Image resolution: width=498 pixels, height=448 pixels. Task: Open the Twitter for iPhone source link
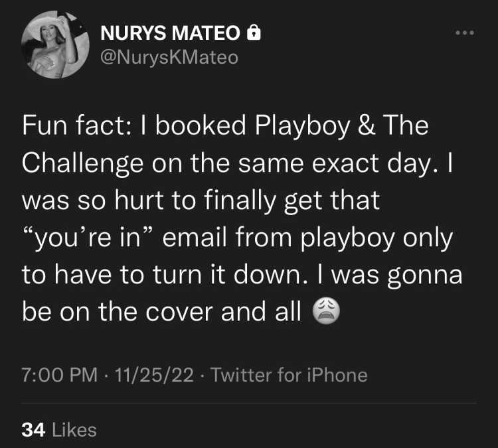289,375
